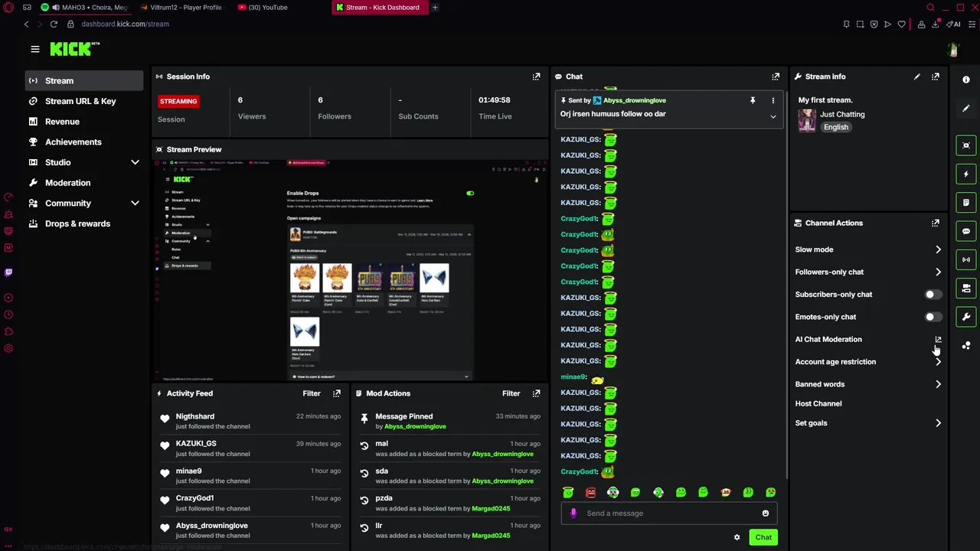Expand the Community sidebar section
Image resolution: width=980 pixels, height=551 pixels.
tap(135, 203)
